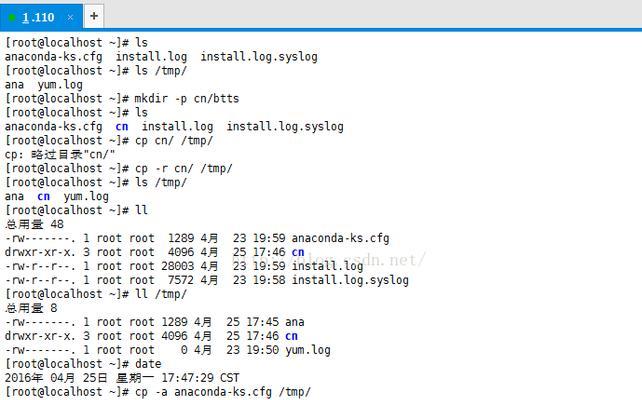Click the cp -r cn/ /tmp/ command

click(183, 169)
